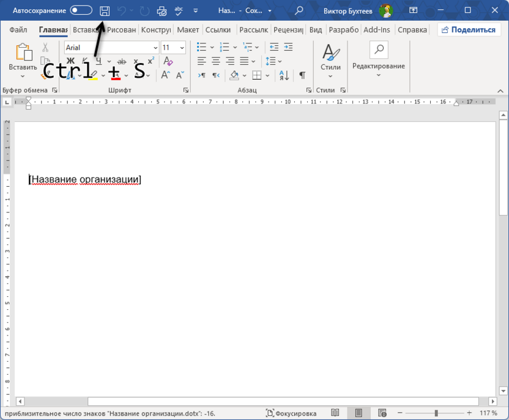Viewport: 509px width, 420px height.
Task: Switch to the Вставка ribbon tab
Action: [83, 29]
